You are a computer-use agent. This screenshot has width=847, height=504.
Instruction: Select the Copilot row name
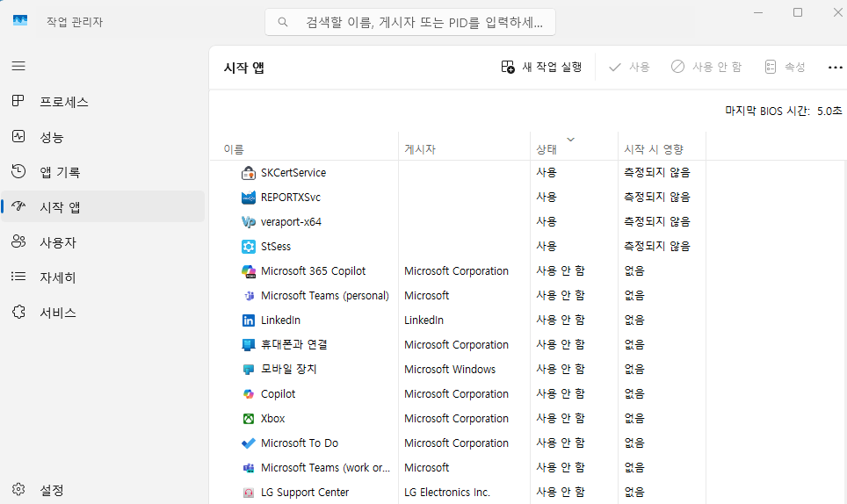(279, 394)
